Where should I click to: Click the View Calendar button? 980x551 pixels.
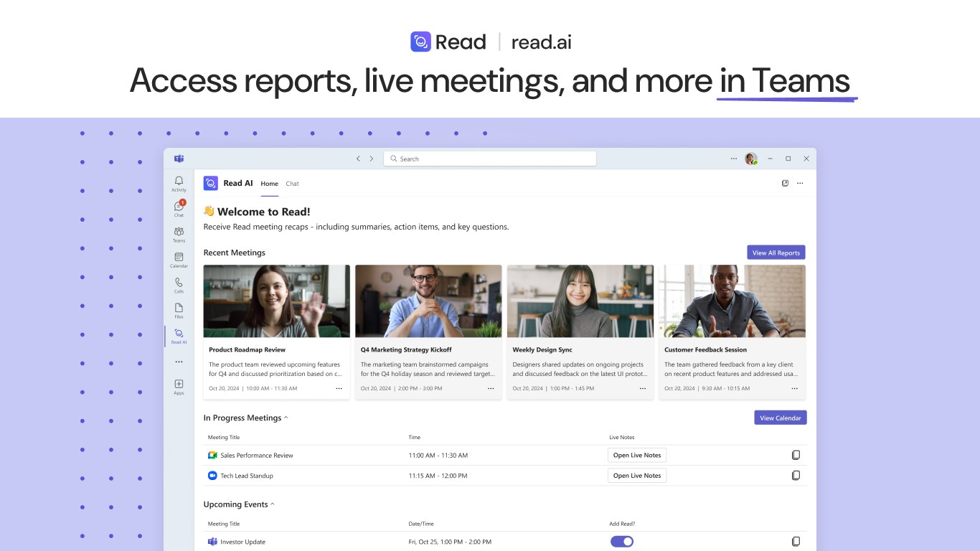[x=781, y=418]
